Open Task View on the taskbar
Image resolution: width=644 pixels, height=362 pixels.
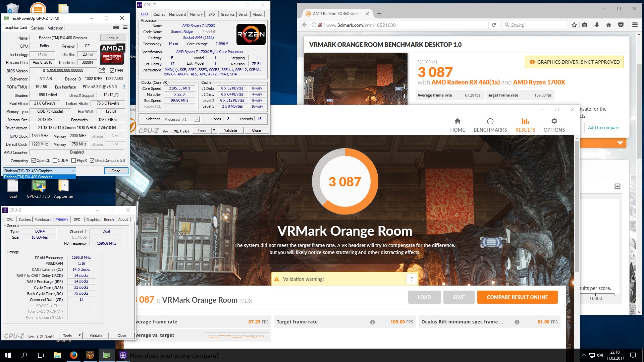pyautogui.click(x=40, y=355)
